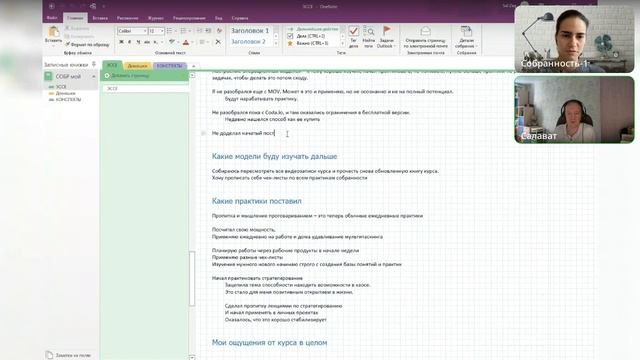This screenshot has height=360, width=640.
Task: Clear all formatting icon in ribbon
Action: pyautogui.click(x=220, y=31)
